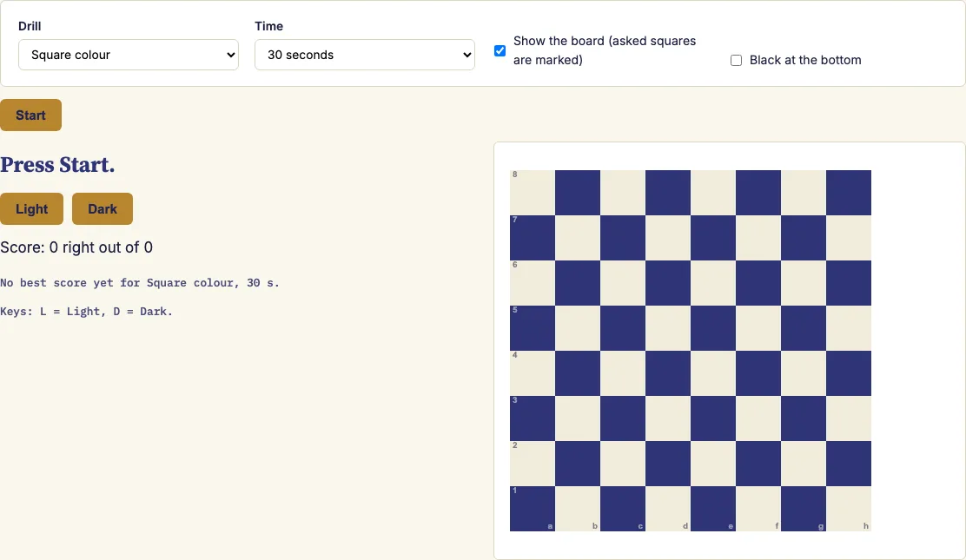Click the f6 square on the chessboard
Image resolution: width=966 pixels, height=560 pixels.
[758, 283]
